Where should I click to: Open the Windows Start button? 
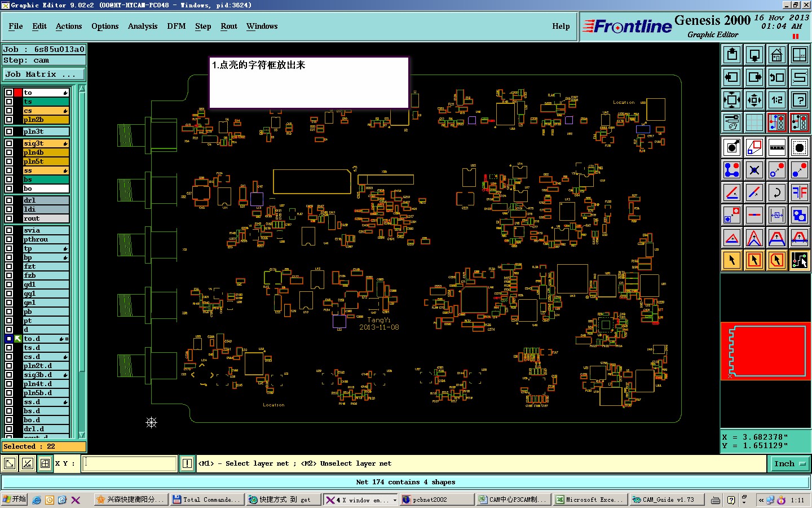click(15, 500)
